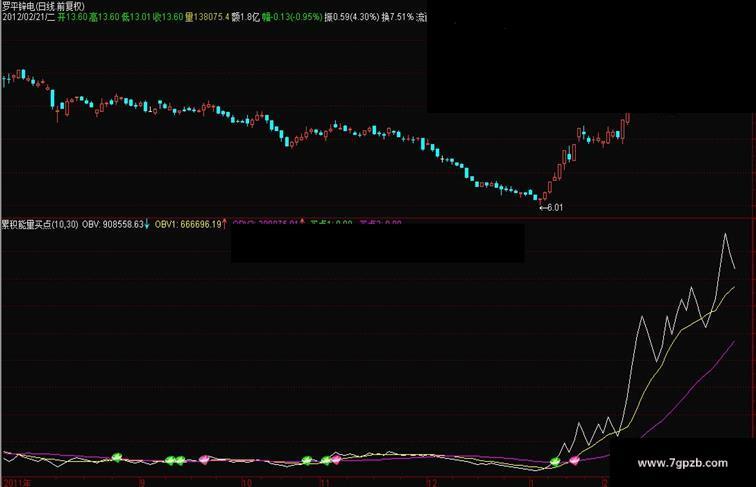Click the amplitude value 振0.59(4.30%)
This screenshot has height=487, width=756.
point(352,17)
